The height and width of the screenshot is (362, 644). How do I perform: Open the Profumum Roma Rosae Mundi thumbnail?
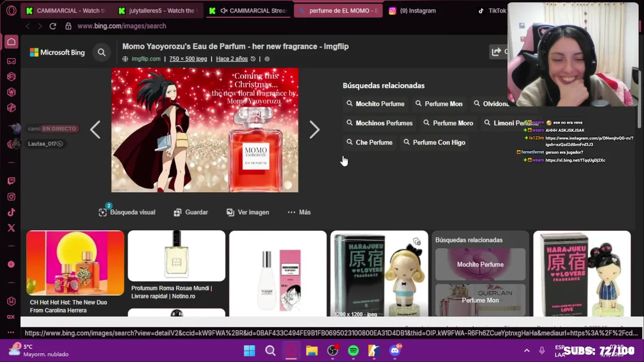point(176,255)
